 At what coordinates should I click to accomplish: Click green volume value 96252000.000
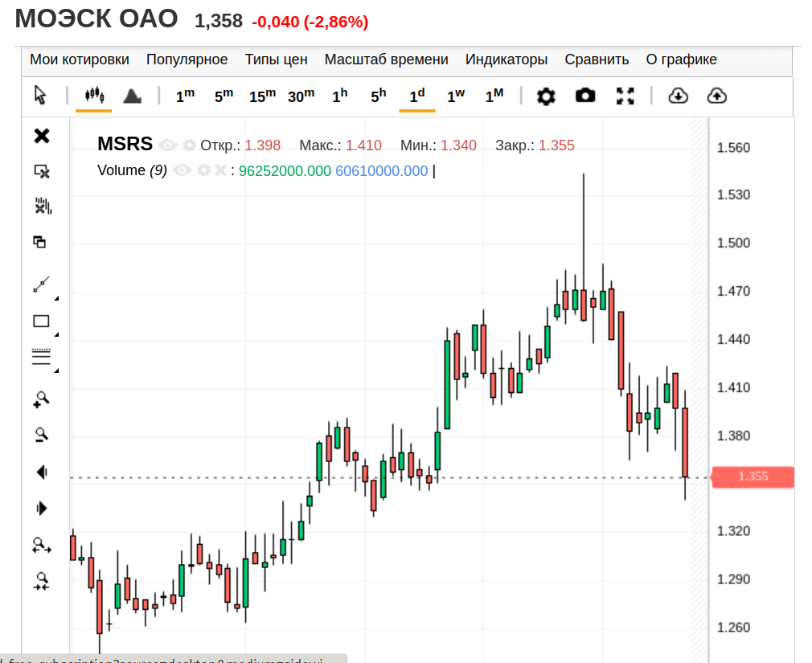click(285, 171)
